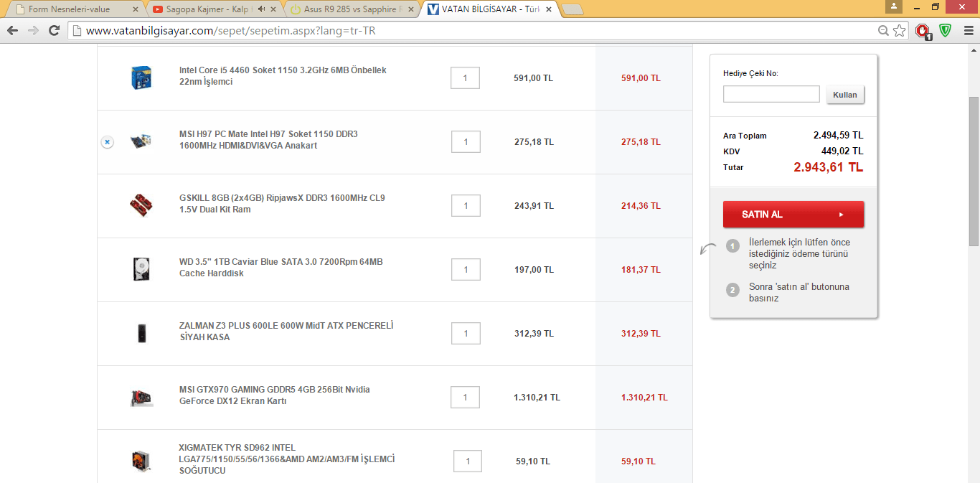Click the GSKILL RipjawsX RAM thumbnail
Viewport: 980px width, 483px height.
pos(141,205)
